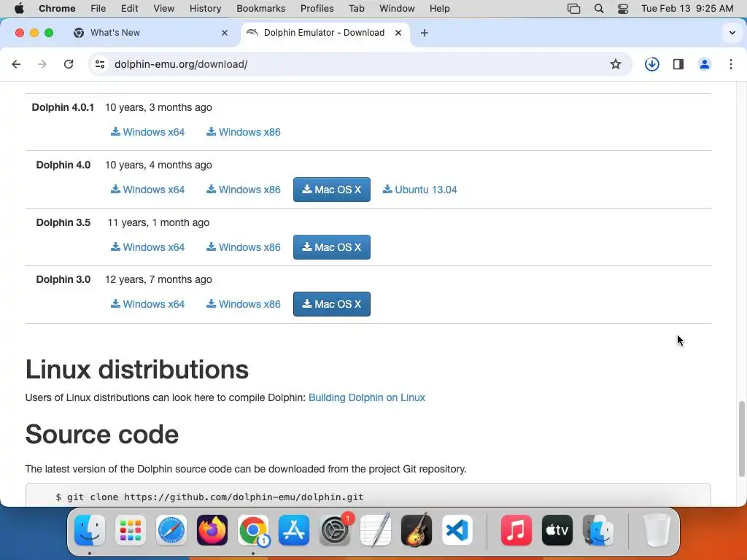Open the View menu

point(164,9)
